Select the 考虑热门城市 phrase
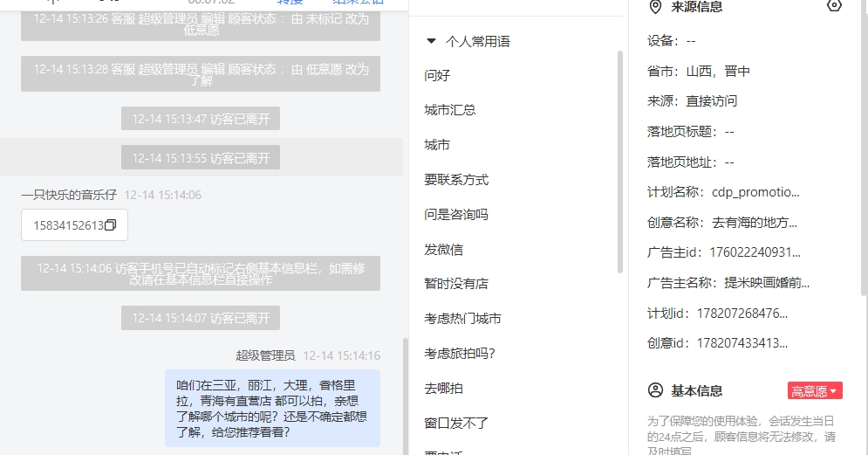The height and width of the screenshot is (455, 868). pyautogui.click(x=462, y=319)
